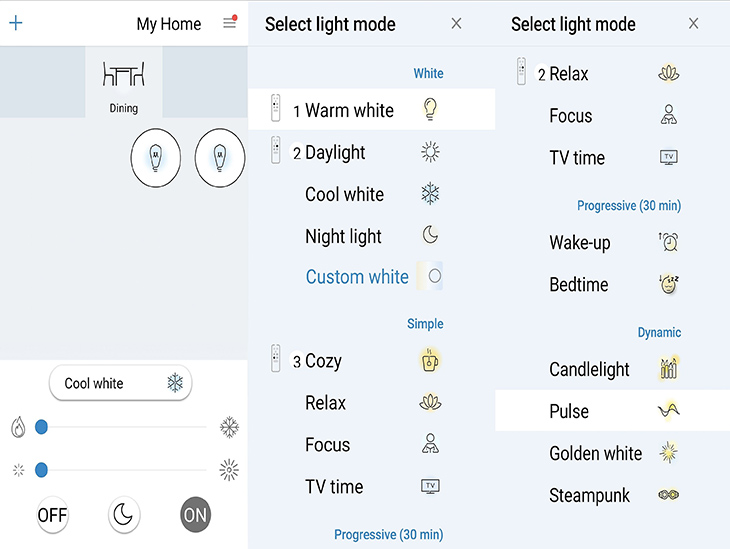
Task: Click the Candlelight candles icon
Action: [x=669, y=368]
